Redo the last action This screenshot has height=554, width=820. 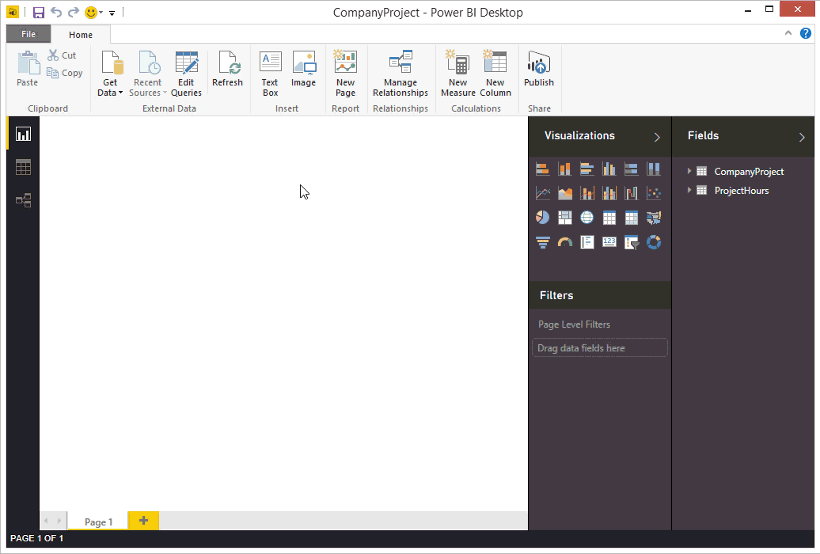point(73,12)
